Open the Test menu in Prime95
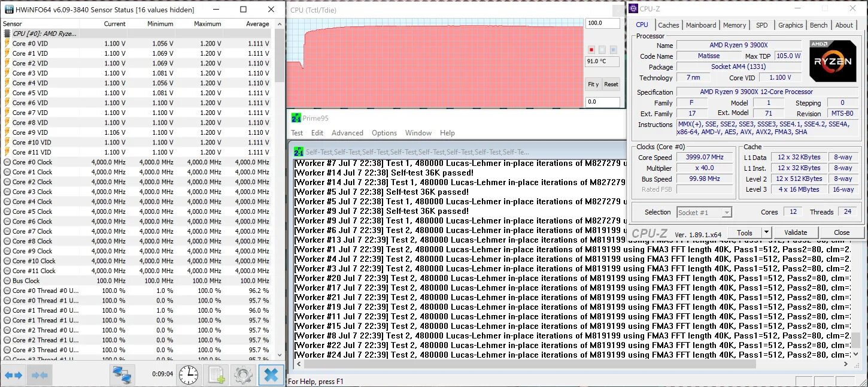The image size is (868, 387). coord(297,133)
